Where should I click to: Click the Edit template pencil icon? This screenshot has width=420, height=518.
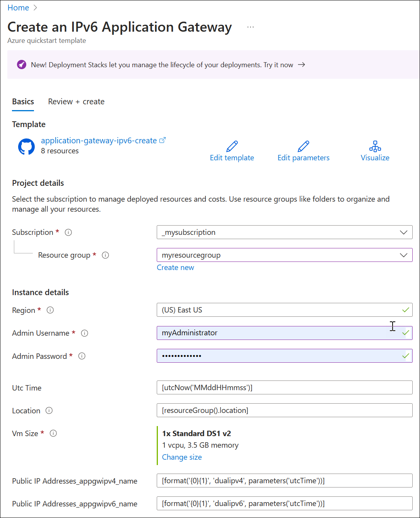pyautogui.click(x=232, y=146)
